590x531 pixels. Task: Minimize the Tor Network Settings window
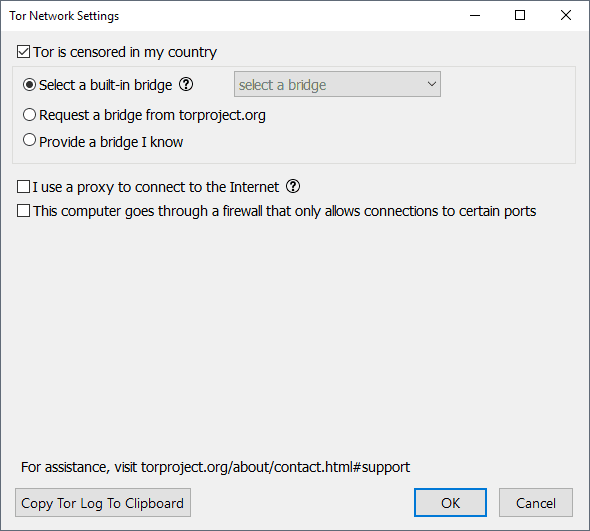(475, 15)
